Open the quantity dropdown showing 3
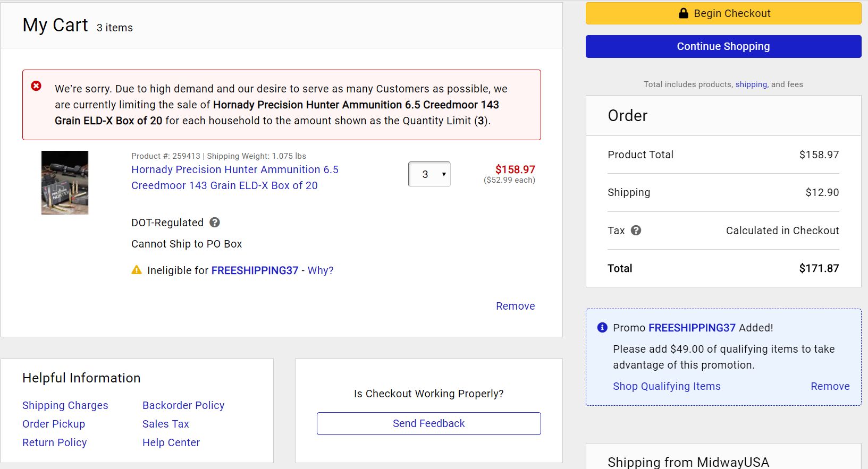The image size is (868, 469). [x=429, y=174]
